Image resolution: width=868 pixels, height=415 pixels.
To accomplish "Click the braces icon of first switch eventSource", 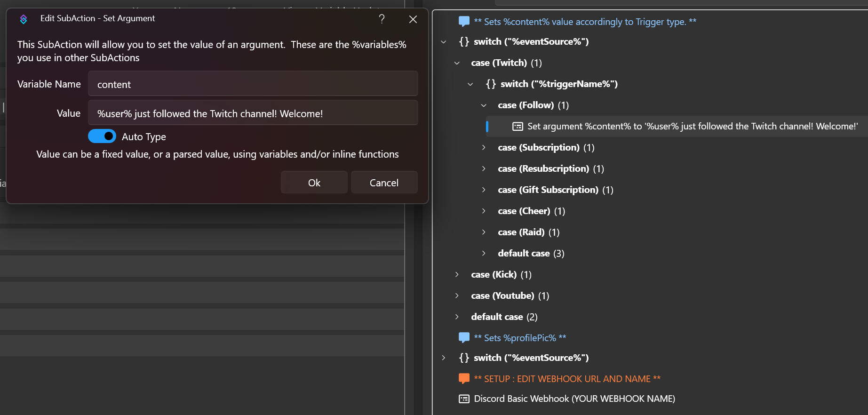I will point(464,41).
